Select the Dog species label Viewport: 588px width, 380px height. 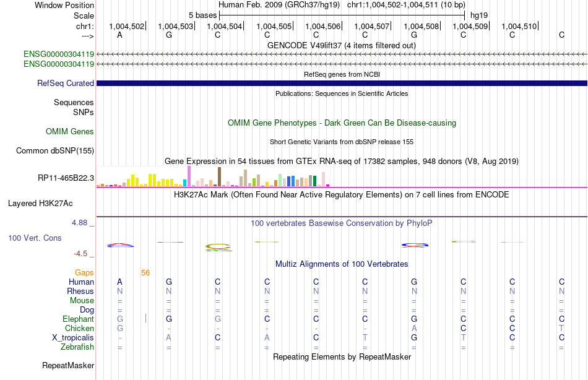point(87,309)
